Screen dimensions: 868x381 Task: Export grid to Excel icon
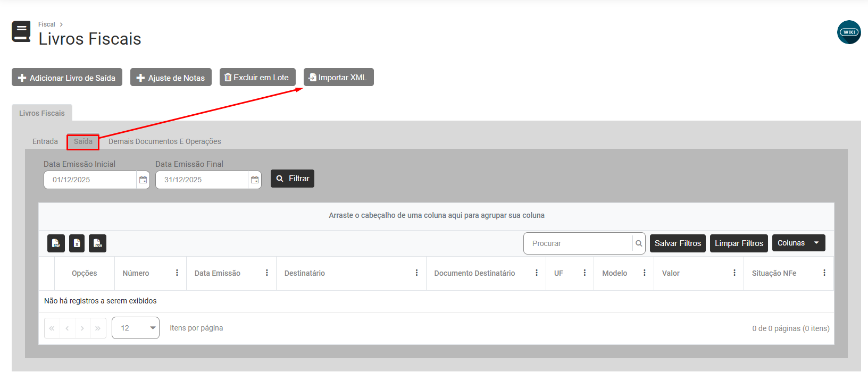coord(77,243)
